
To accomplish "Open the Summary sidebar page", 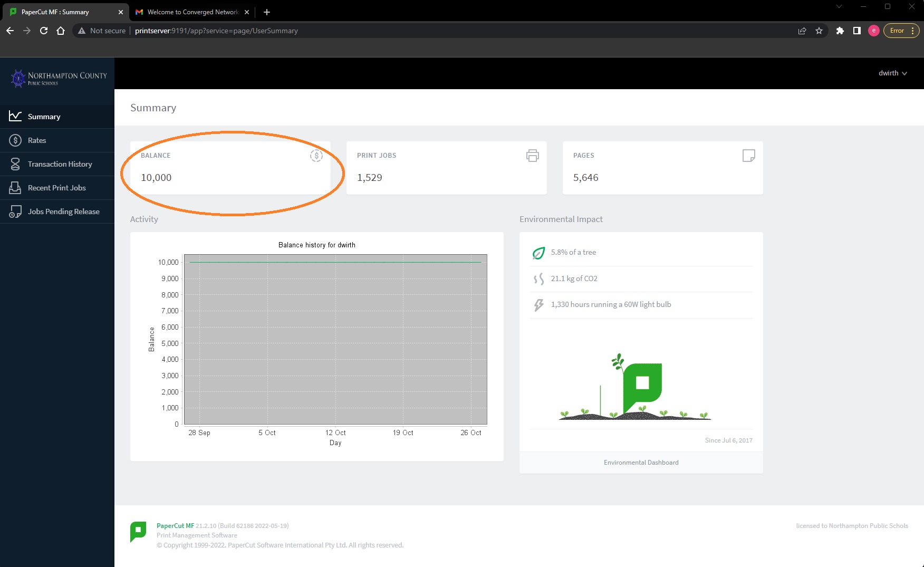I will [x=57, y=117].
